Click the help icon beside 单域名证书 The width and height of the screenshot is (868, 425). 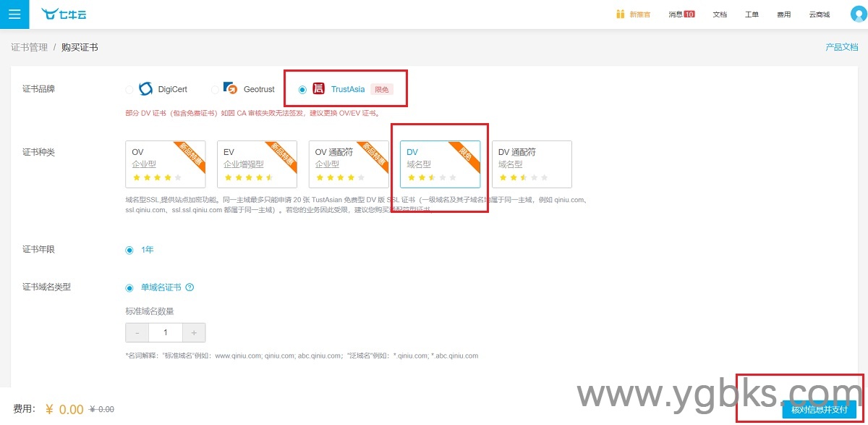[x=190, y=287]
